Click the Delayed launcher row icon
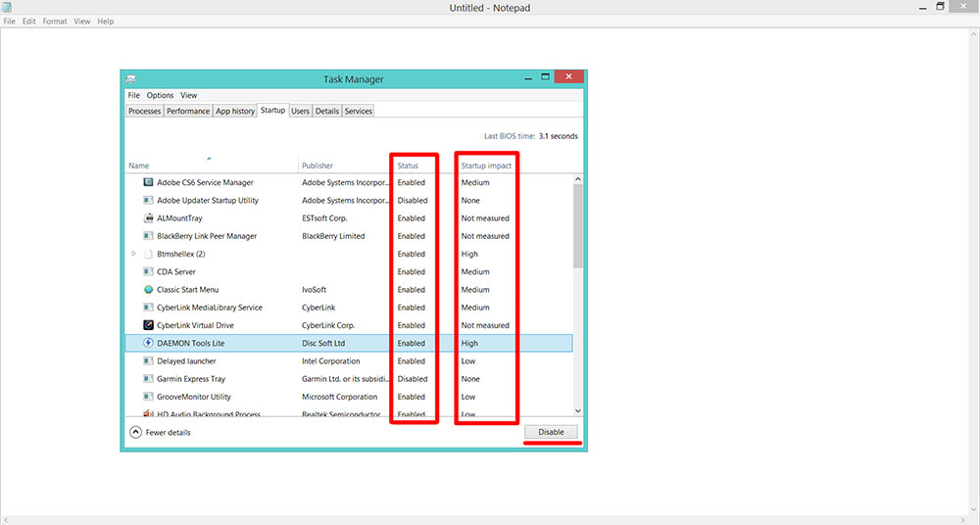Image resolution: width=980 pixels, height=525 pixels. [x=148, y=360]
